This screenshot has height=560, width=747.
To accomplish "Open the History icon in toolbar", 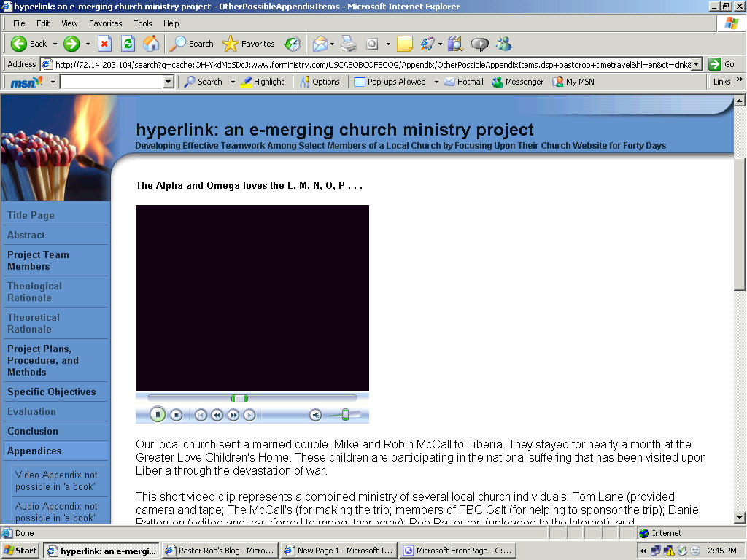I will point(292,44).
